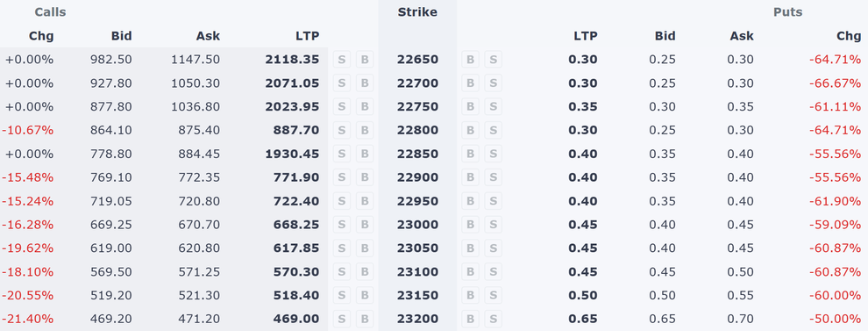Buy the 22800 put option
The width and height of the screenshot is (868, 331).
[471, 130]
